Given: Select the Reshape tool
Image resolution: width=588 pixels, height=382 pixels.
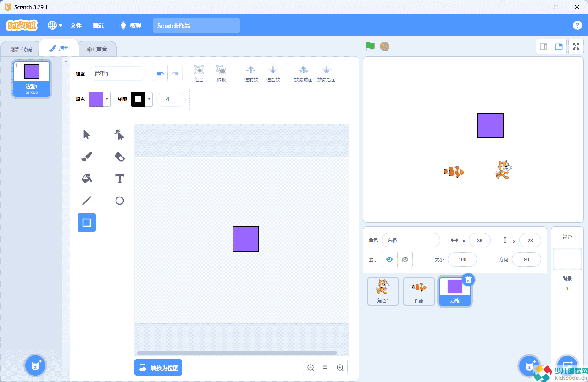Looking at the screenshot, I should (119, 135).
